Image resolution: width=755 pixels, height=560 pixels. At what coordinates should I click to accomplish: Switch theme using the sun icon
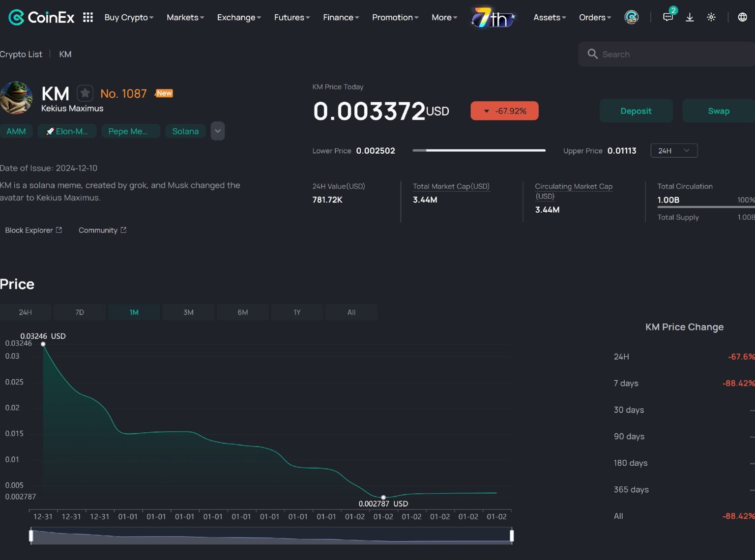(711, 17)
